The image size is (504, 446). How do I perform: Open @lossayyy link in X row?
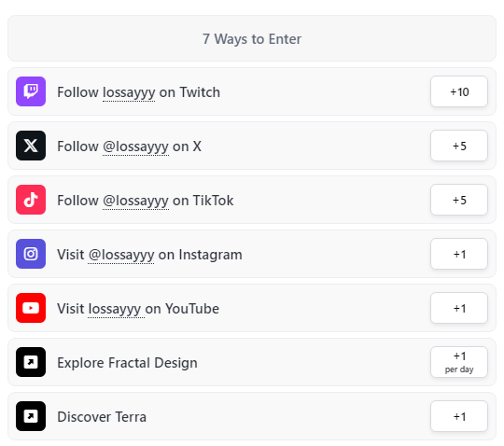pos(135,146)
